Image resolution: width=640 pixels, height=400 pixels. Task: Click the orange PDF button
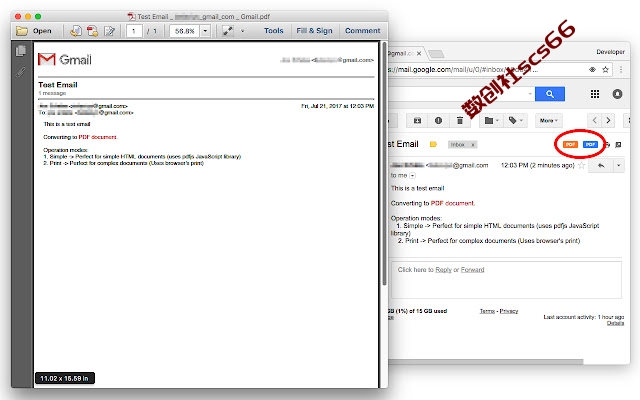pos(570,144)
